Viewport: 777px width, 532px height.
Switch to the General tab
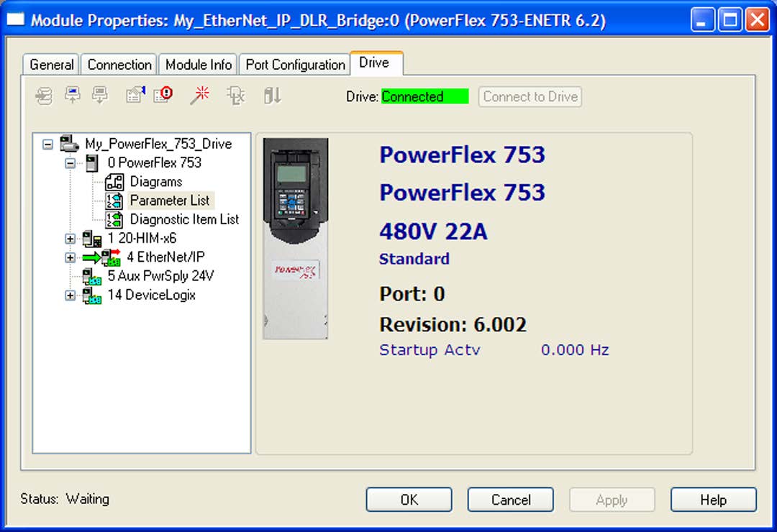51,65
